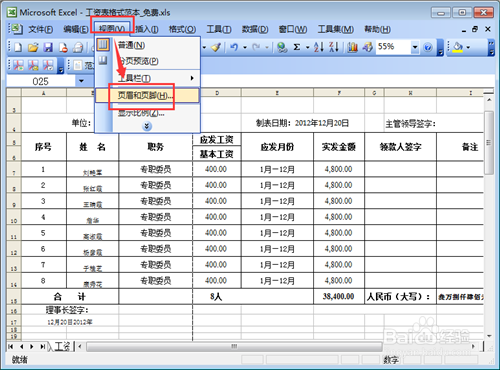The height and width of the screenshot is (370, 500).
Task: Click the 制表日期：2012年12月20日 cell
Action: [303, 123]
